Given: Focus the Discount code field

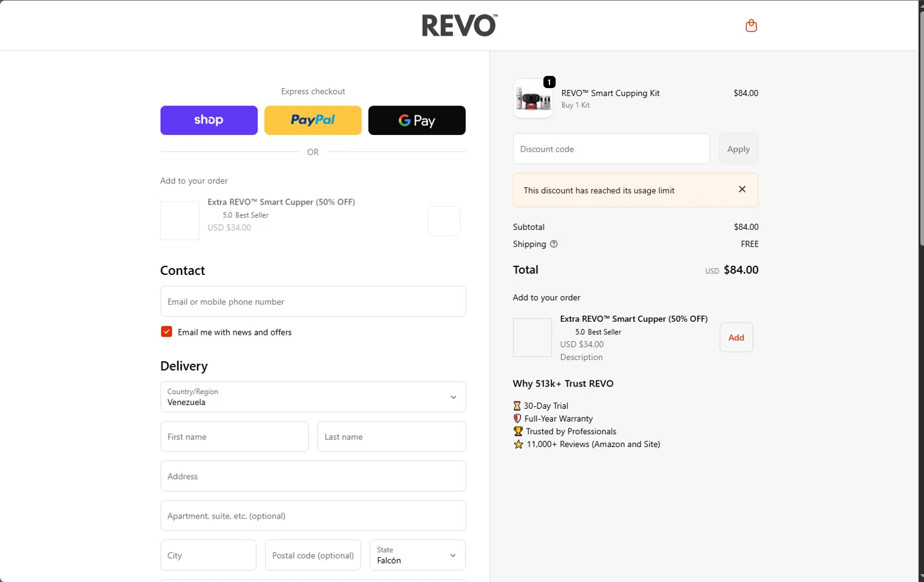Looking at the screenshot, I should click(x=612, y=149).
